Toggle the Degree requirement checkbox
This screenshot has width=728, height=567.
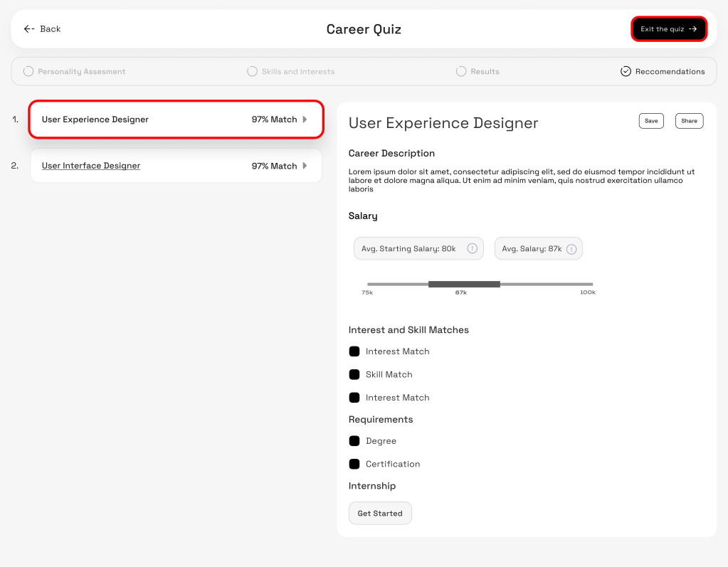click(354, 441)
